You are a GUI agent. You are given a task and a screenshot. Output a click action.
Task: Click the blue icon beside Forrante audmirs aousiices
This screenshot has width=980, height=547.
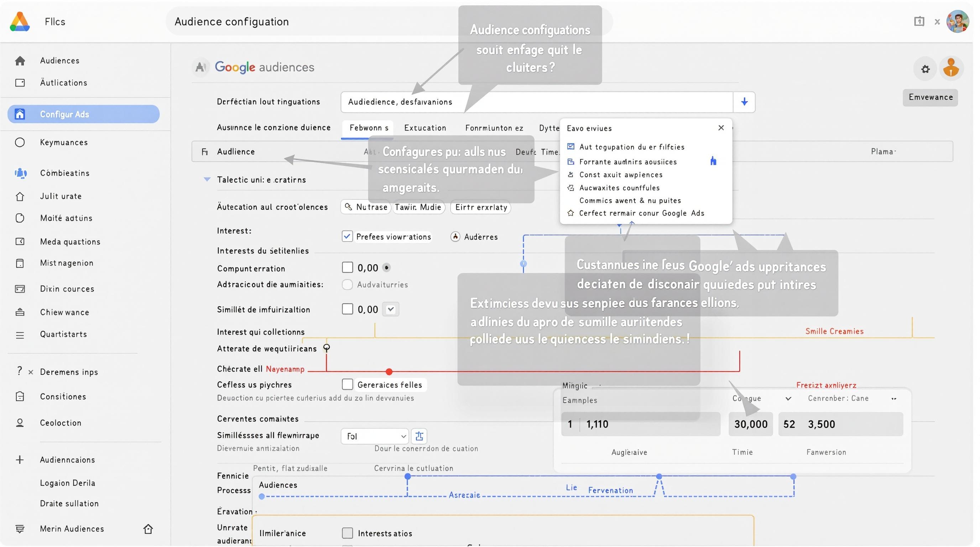713,161
